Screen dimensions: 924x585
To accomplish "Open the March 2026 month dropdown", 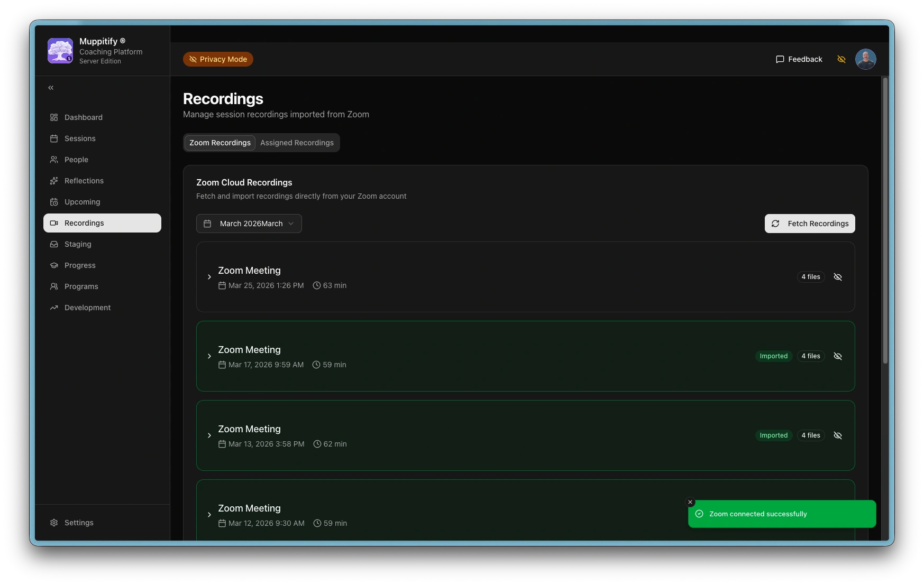I will click(249, 224).
